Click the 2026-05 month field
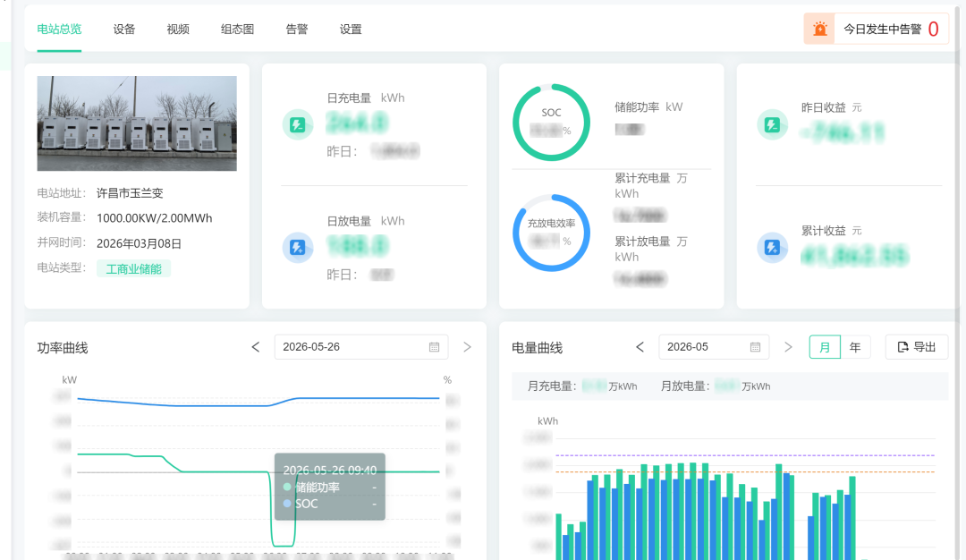Image resolution: width=966 pixels, height=560 pixels. (714, 347)
